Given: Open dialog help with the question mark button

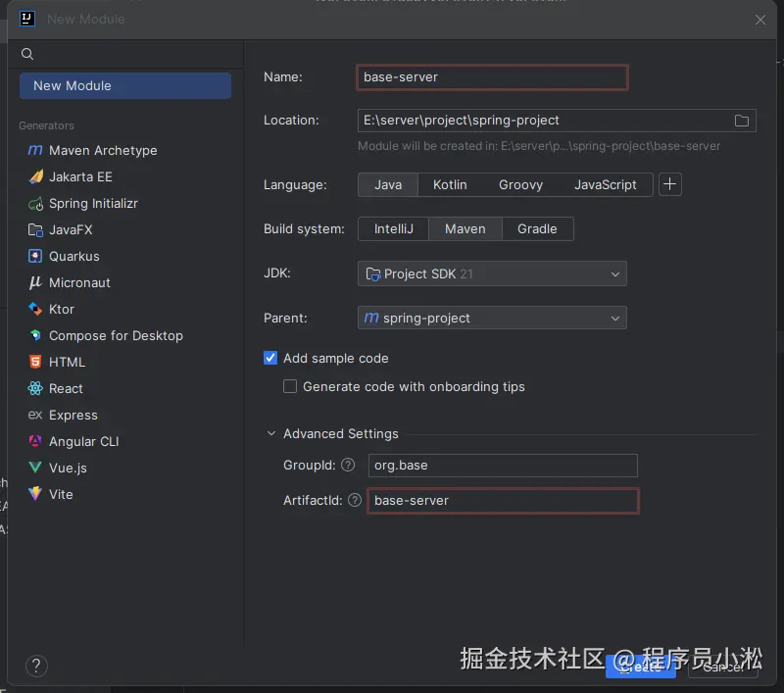Looking at the screenshot, I should (36, 666).
